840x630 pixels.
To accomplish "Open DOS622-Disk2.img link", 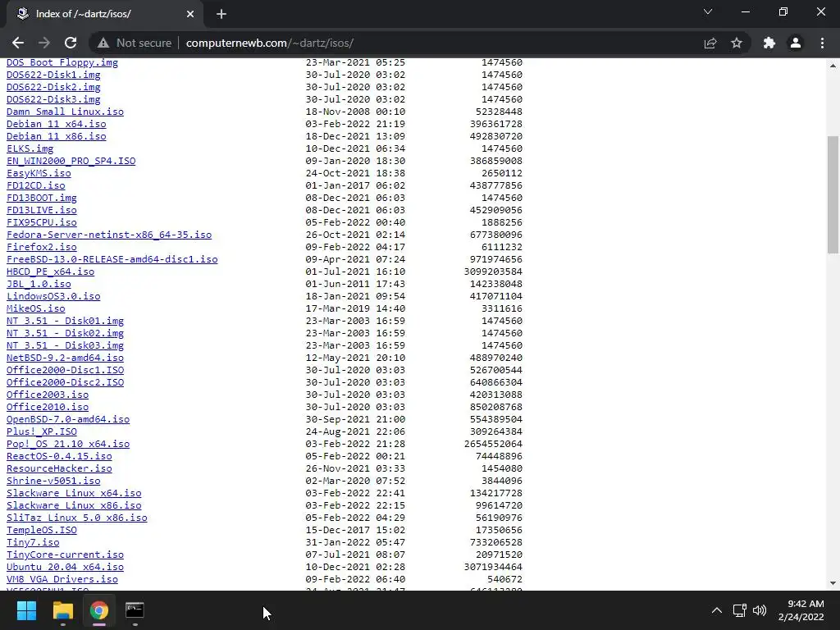I will pos(53,87).
